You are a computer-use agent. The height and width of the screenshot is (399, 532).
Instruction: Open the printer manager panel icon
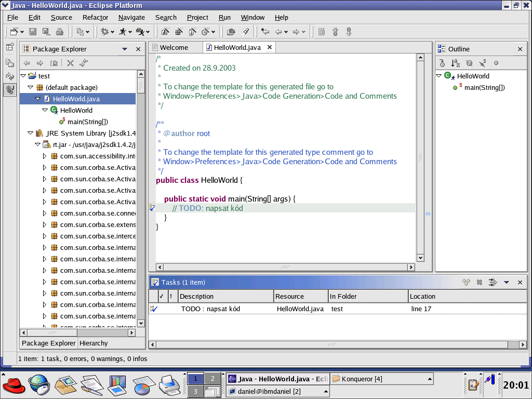tap(169, 385)
